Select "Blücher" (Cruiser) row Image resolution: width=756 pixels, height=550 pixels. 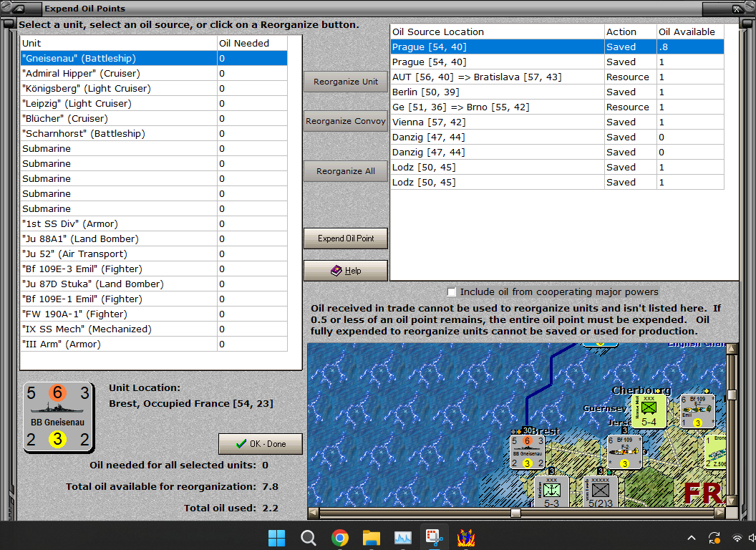[154, 118]
